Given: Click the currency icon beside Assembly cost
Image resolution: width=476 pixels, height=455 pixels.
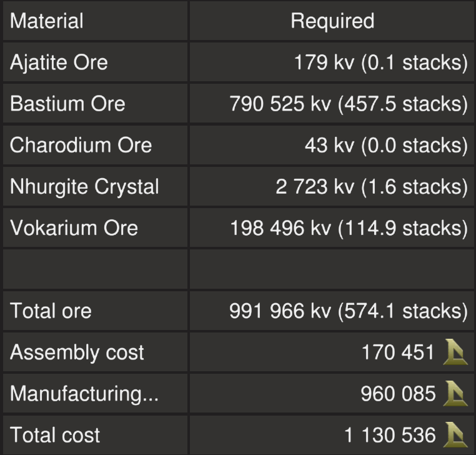Looking at the screenshot, I should 455,353.
